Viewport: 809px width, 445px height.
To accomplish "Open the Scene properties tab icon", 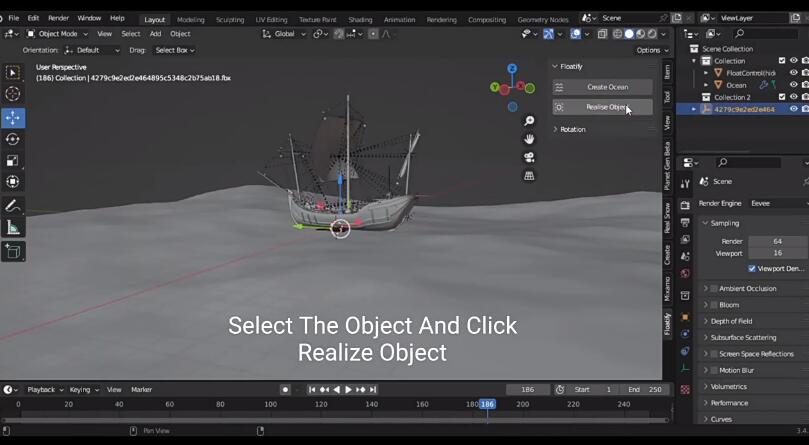I will pyautogui.click(x=685, y=257).
